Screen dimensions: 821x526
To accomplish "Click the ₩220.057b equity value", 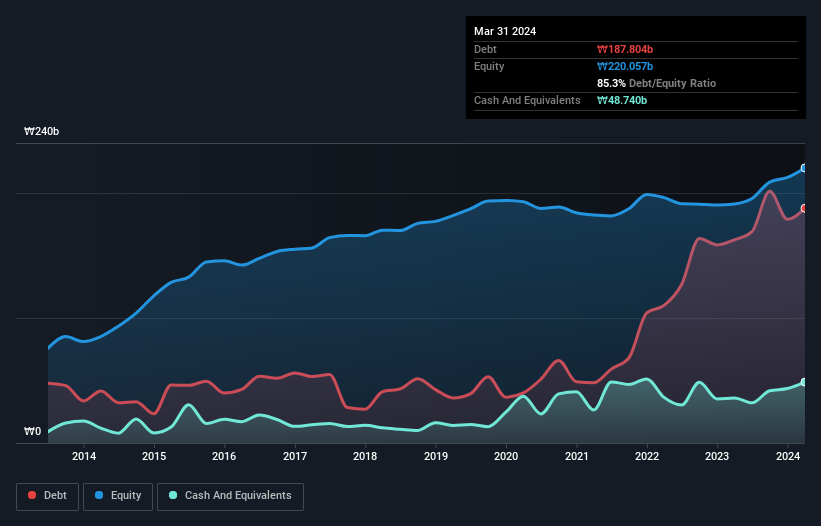I will pos(625,66).
